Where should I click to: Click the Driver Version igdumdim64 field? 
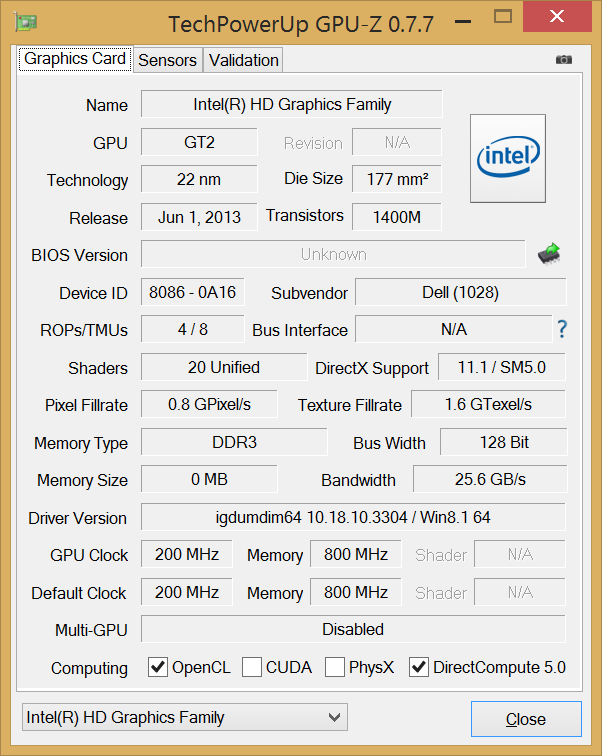click(353, 517)
